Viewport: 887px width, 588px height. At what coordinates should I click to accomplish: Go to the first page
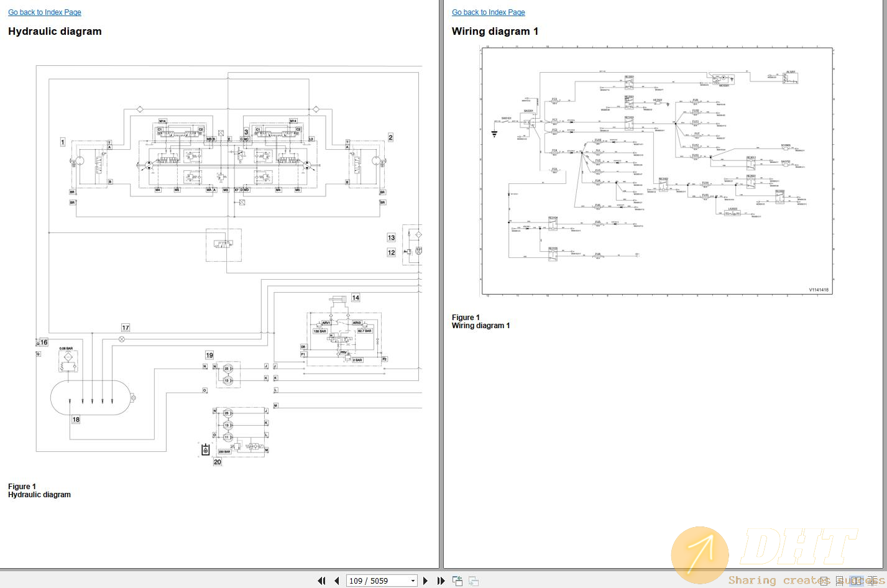(321, 581)
